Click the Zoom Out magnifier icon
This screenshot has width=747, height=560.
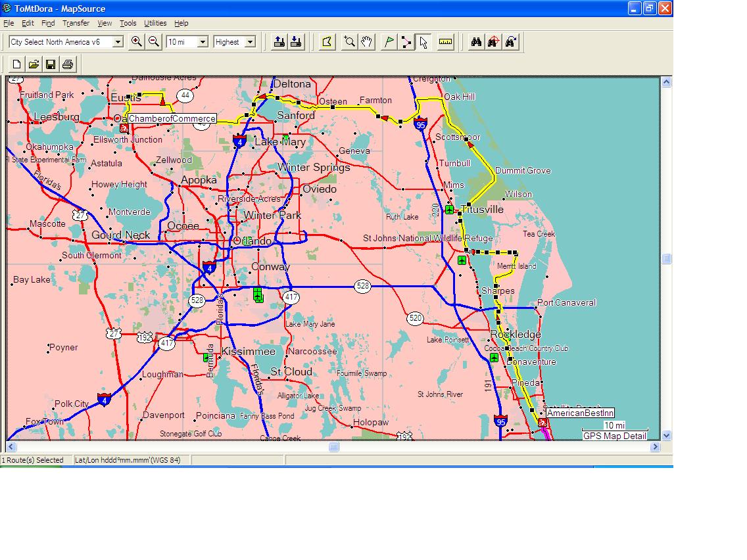point(154,41)
